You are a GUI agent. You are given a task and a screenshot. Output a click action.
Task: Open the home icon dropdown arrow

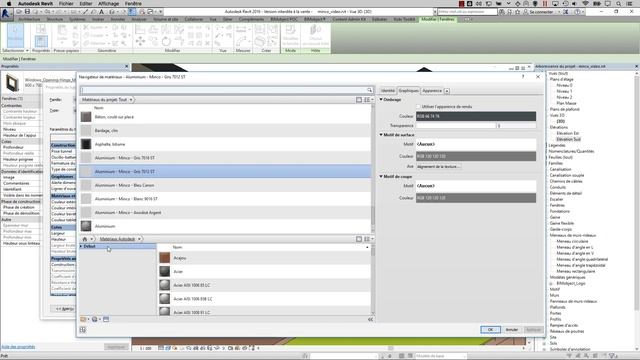pos(92,239)
